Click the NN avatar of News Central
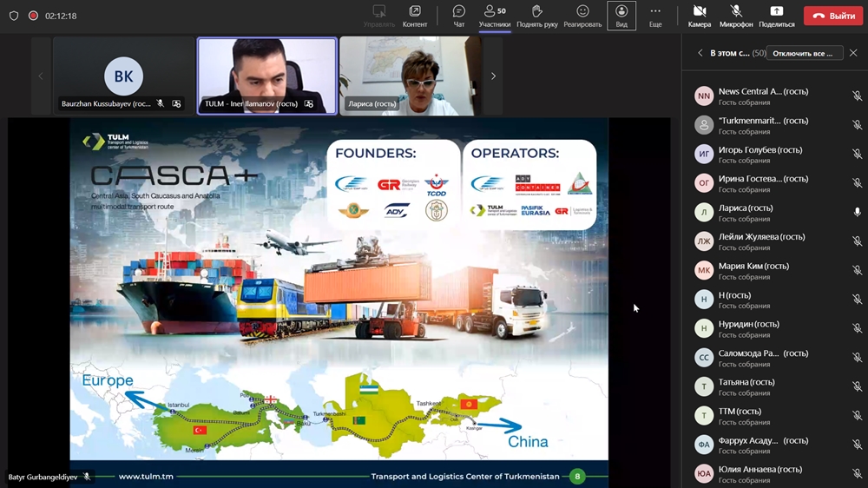 pyautogui.click(x=704, y=96)
